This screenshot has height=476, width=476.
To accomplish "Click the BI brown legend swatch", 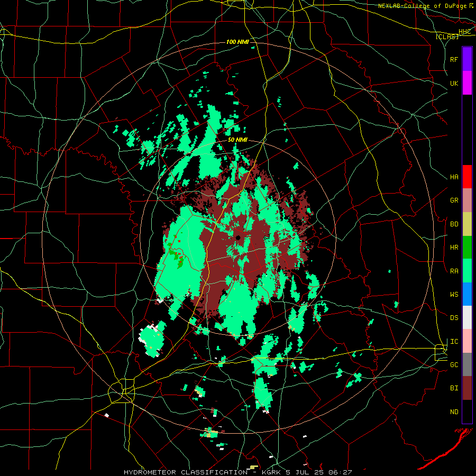I will [467, 388].
